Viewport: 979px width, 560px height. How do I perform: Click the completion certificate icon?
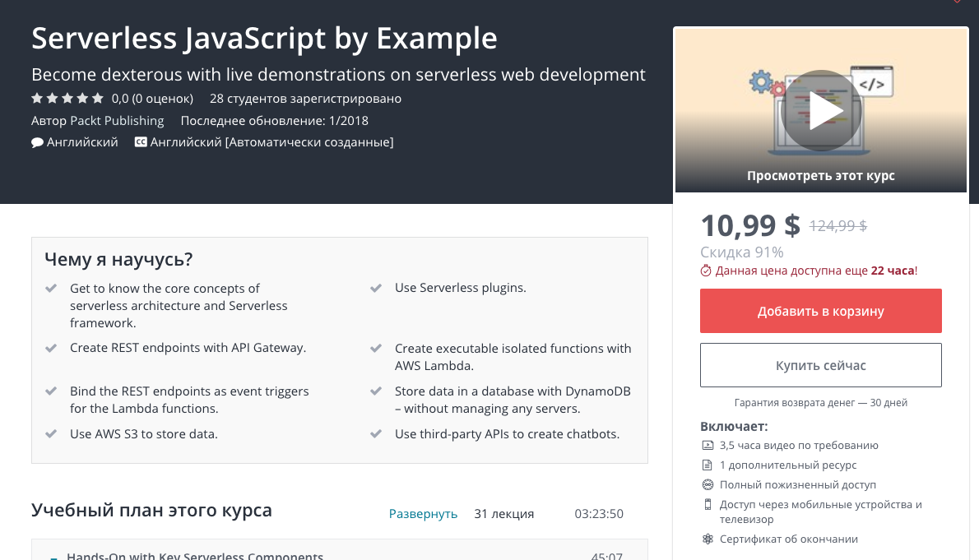tap(708, 539)
